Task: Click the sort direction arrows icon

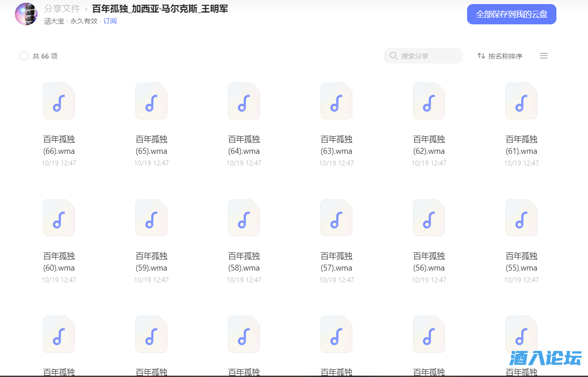Action: (481, 55)
